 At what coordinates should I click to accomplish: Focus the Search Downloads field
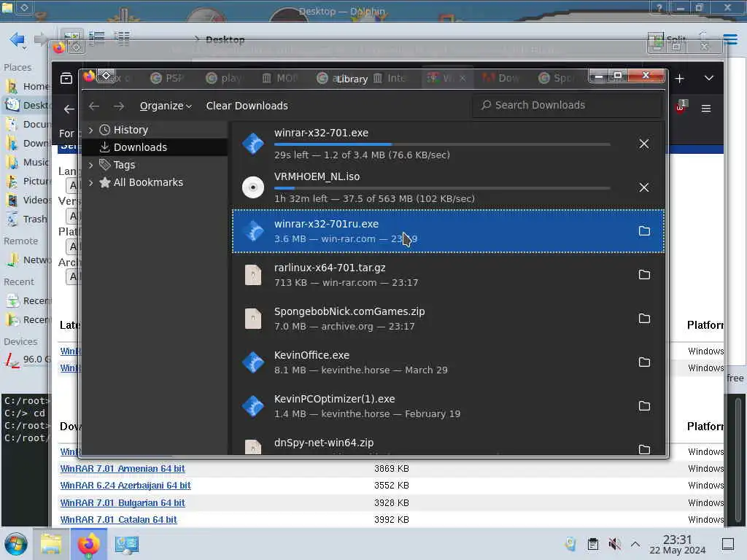567,105
